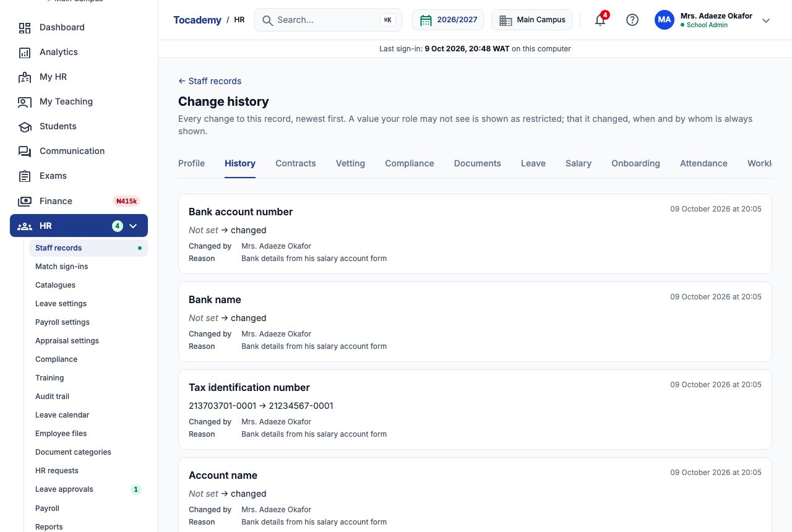Open the Contracts tab
This screenshot has width=792, height=532.
point(296,163)
